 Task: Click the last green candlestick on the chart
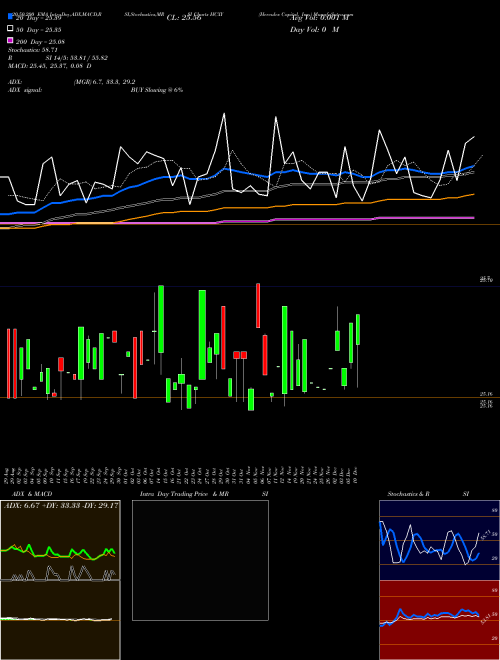click(x=358, y=330)
